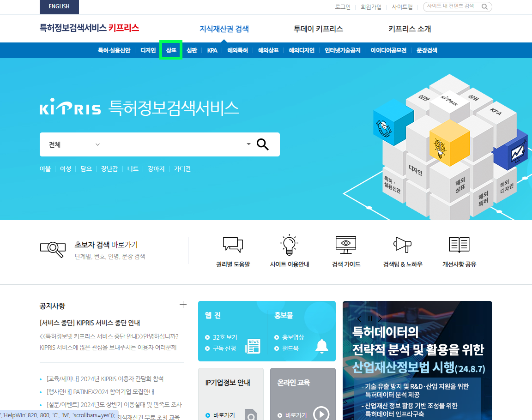Click 특허정보검색서비스 키프리스 header logo
532x420 pixels.
[89, 27]
